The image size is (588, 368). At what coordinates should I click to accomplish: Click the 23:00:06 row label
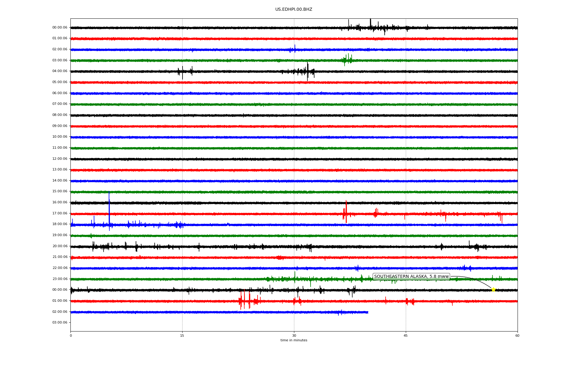60,279
